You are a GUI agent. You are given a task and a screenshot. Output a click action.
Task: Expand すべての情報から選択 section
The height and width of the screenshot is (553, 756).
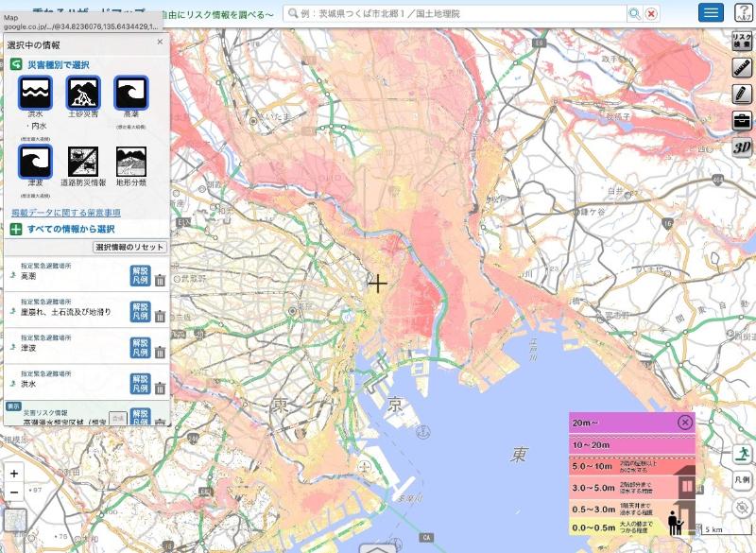(x=62, y=229)
